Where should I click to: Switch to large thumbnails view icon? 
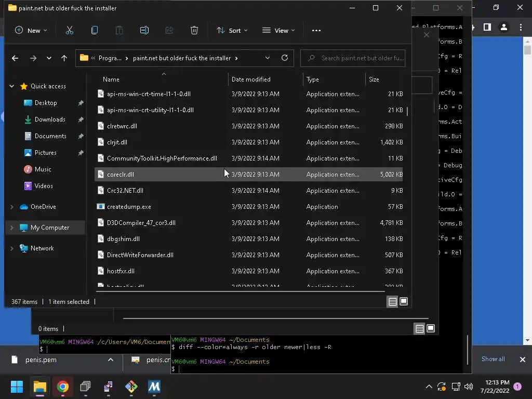click(x=404, y=301)
